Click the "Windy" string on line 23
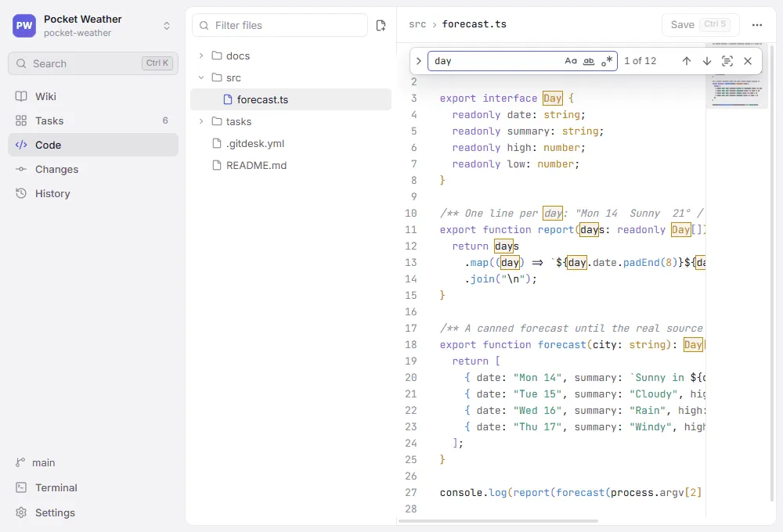This screenshot has height=532, width=783. 651,426
